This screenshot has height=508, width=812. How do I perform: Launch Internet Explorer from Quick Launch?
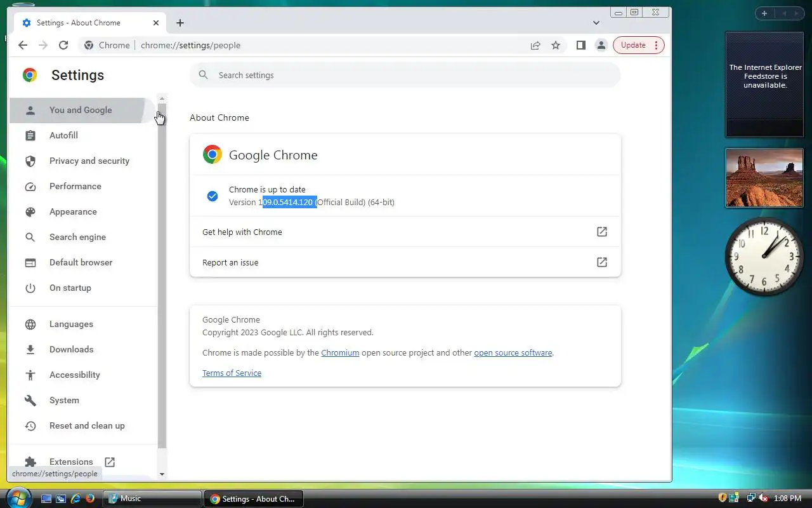[75, 498]
